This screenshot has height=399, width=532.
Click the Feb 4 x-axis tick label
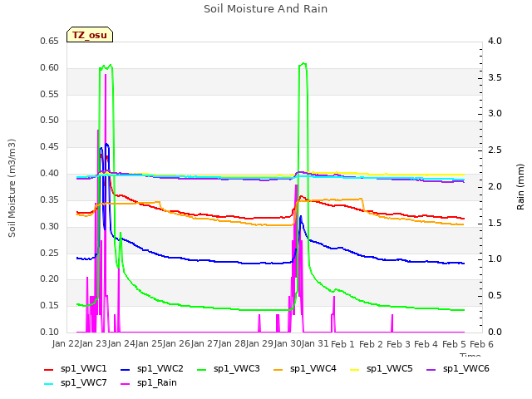(x=426, y=344)
